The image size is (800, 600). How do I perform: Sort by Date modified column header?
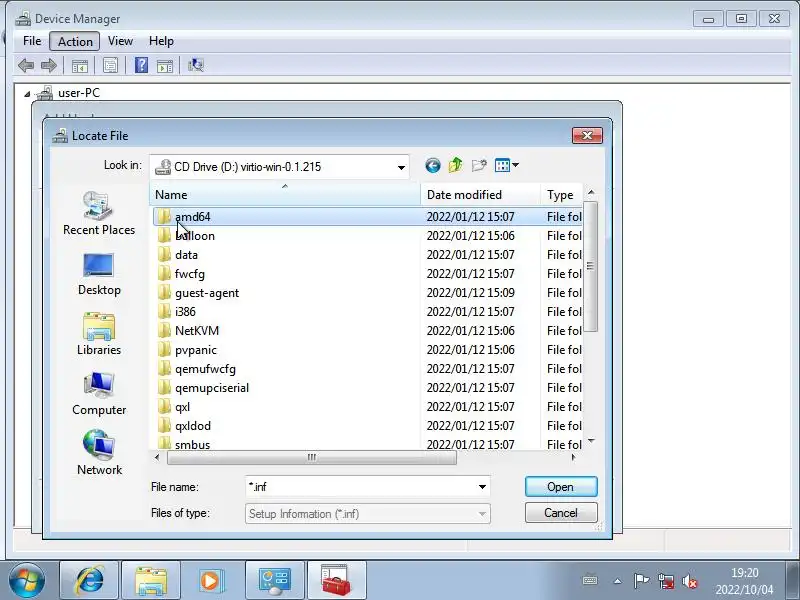click(480, 194)
